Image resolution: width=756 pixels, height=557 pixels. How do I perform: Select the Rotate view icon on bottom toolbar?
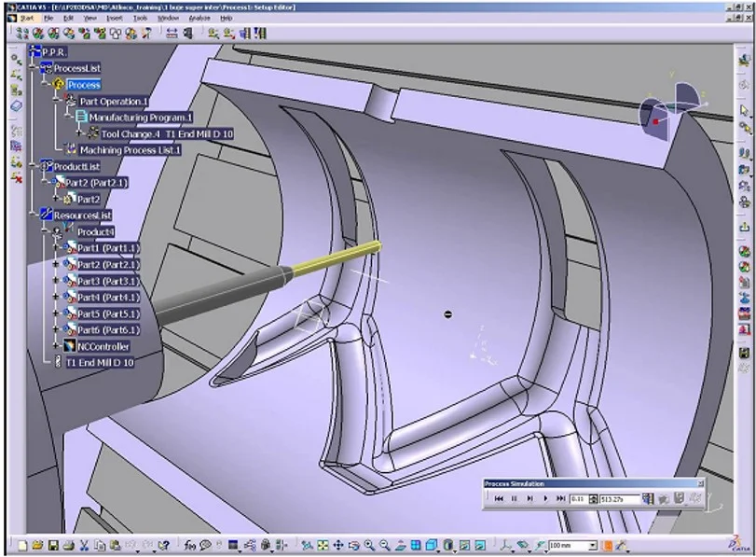(352, 543)
